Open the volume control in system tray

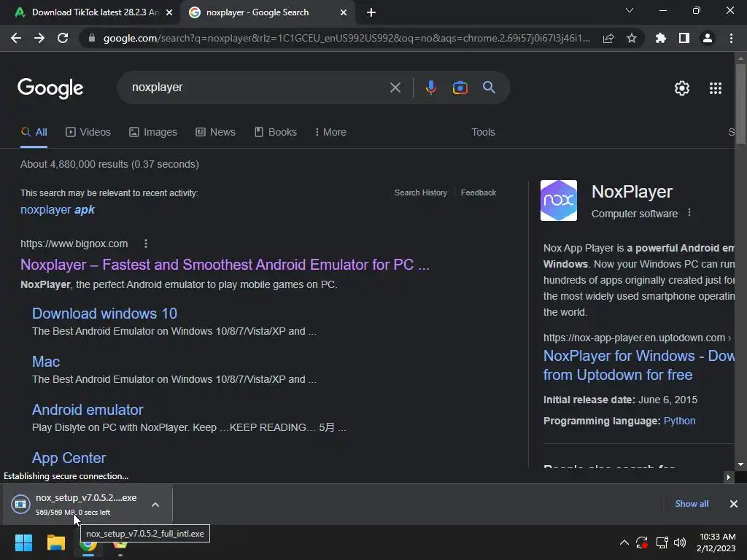[x=680, y=542]
